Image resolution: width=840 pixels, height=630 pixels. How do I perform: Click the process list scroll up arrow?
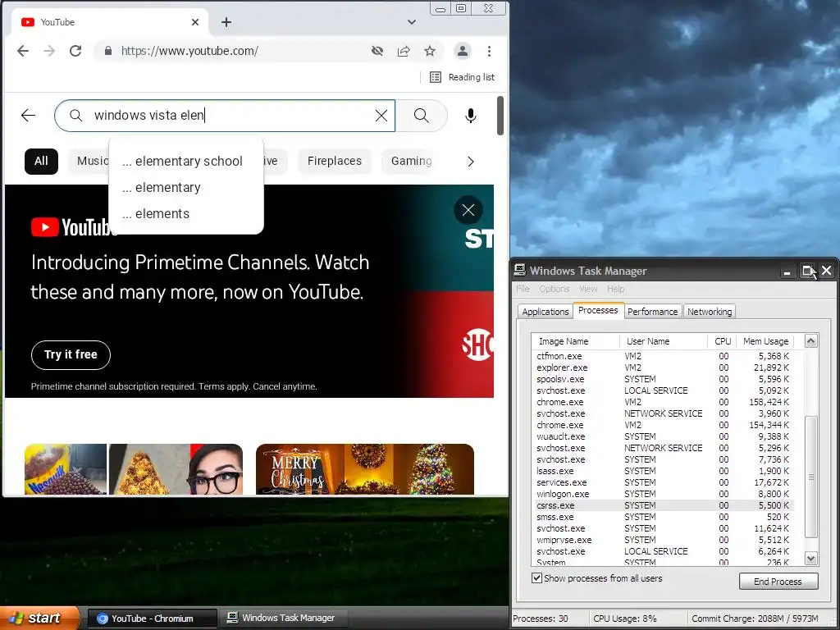(x=811, y=340)
